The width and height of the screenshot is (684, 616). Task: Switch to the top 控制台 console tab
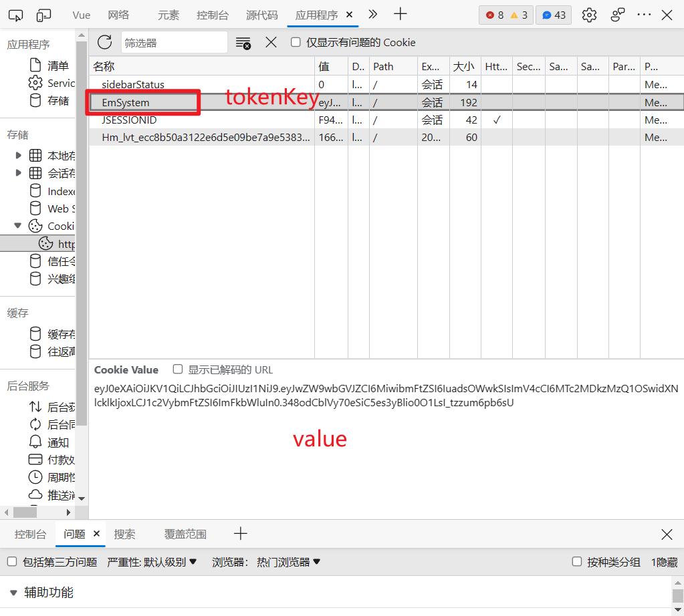click(x=213, y=15)
